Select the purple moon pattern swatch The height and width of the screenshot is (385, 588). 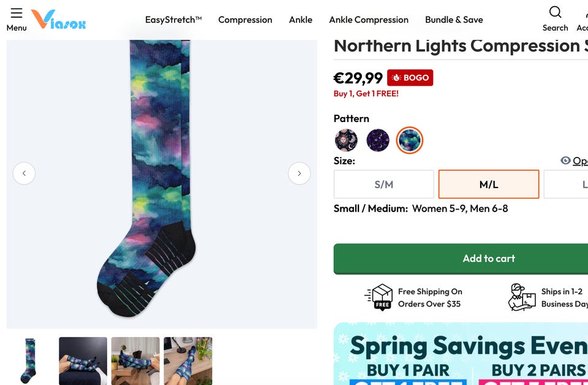pos(378,140)
